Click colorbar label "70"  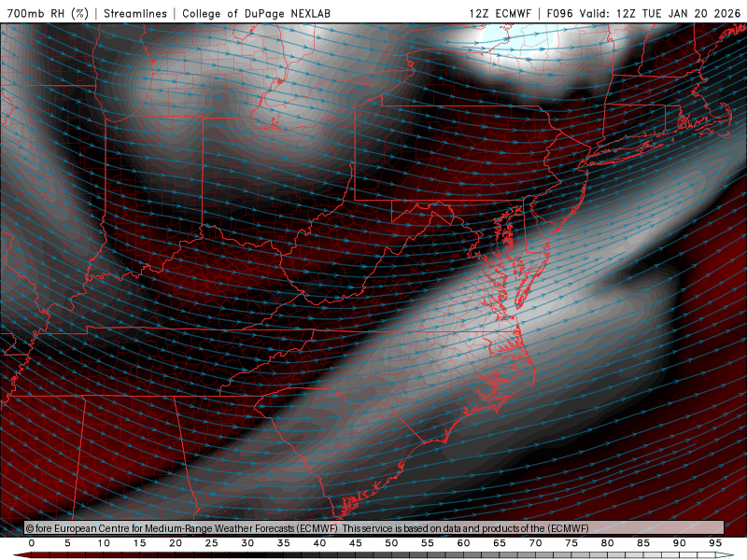tap(535, 543)
